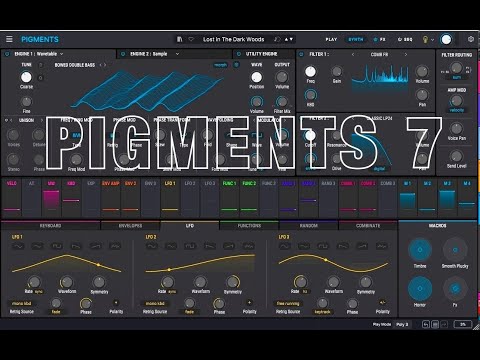The image size is (480, 360).
Task: Click the redo arrow in the status bar
Action: (x=444, y=324)
